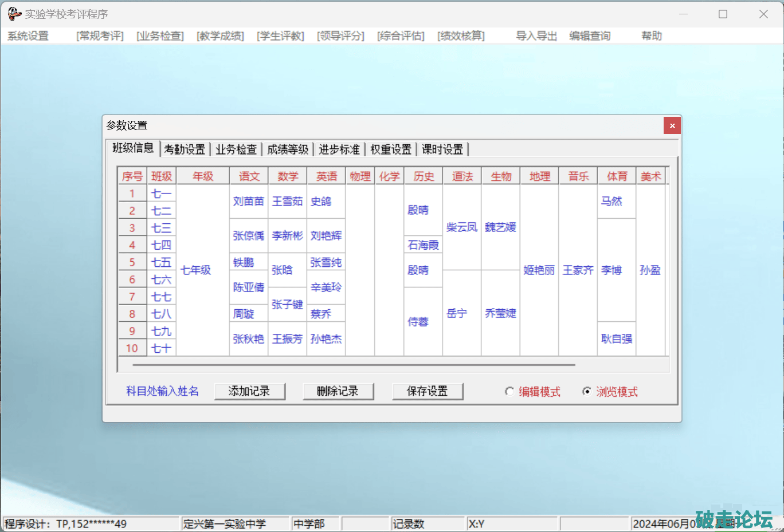Open the 导入导出 menu
Screen dimensions: 784x532
[536, 36]
